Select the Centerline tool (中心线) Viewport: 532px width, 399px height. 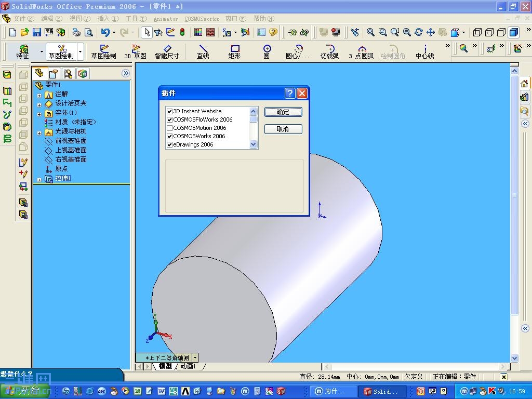coord(425,51)
